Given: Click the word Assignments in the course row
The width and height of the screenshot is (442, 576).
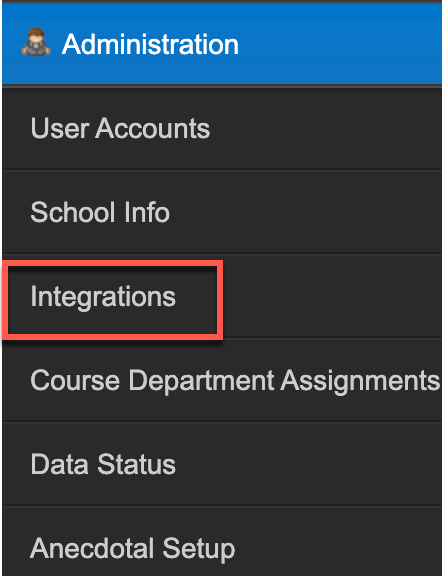Looking at the screenshot, I should tap(360, 381).
